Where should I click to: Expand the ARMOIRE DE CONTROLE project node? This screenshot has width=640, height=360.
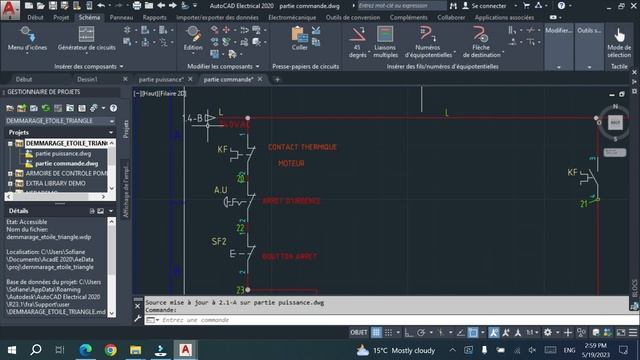(x=10, y=173)
